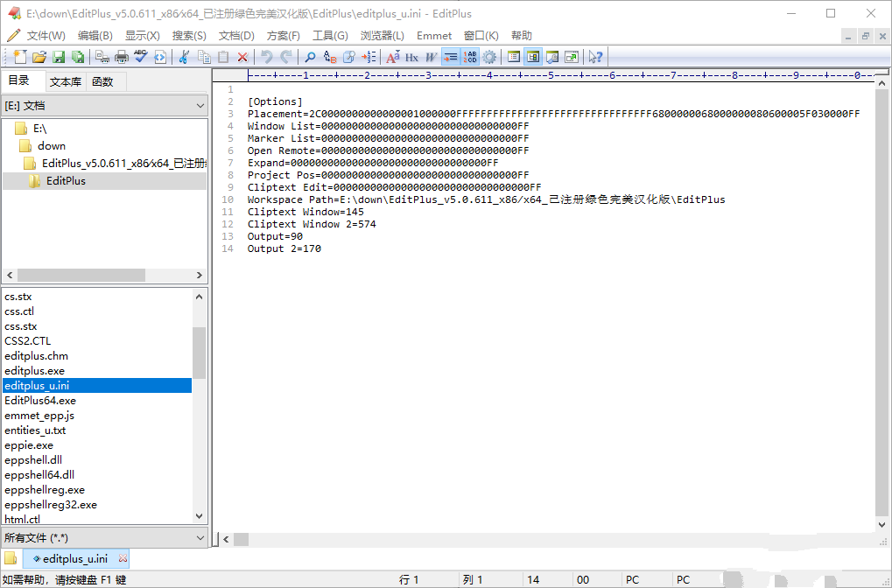
Task: Click the Spell check ABC icon
Action: [141, 57]
